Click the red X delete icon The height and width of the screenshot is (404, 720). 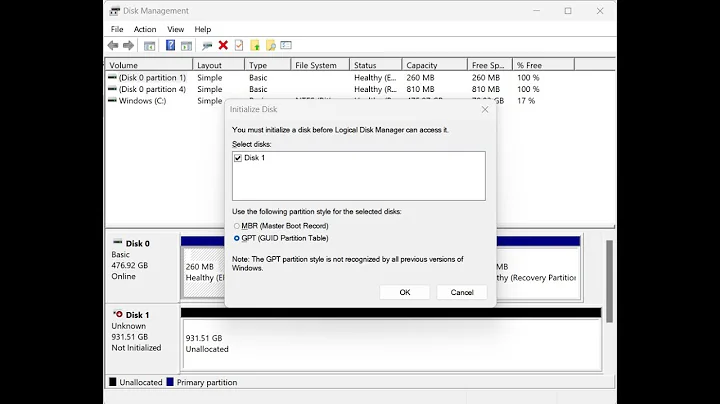(x=223, y=45)
